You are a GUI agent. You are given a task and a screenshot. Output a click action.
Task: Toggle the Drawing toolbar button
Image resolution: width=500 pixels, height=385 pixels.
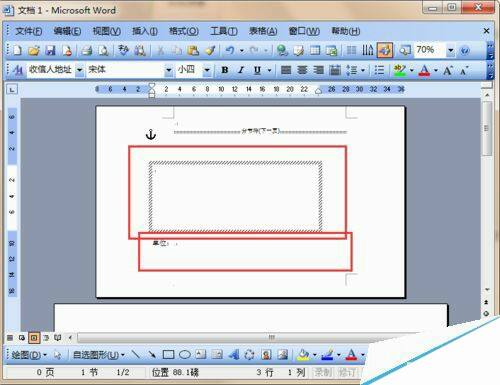[x=384, y=50]
